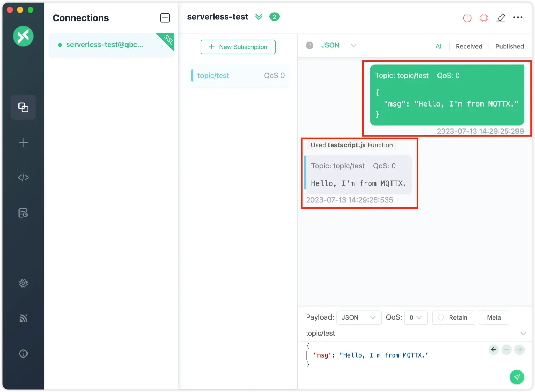Click the disconnect power icon

(x=467, y=18)
